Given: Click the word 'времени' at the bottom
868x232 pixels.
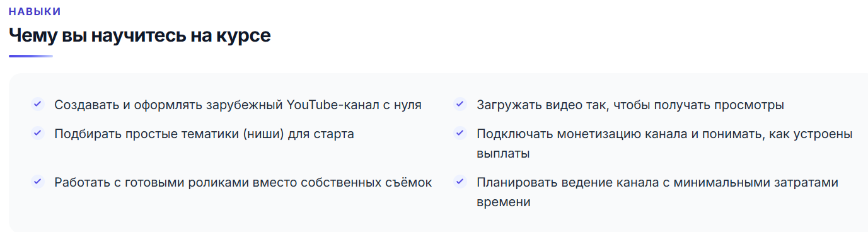Looking at the screenshot, I should [x=504, y=202].
